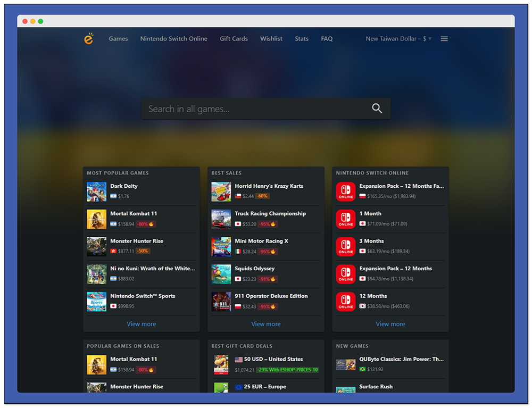Open Truck Racing Championship title
Image resolution: width=532 pixels, height=408 pixels.
point(270,214)
